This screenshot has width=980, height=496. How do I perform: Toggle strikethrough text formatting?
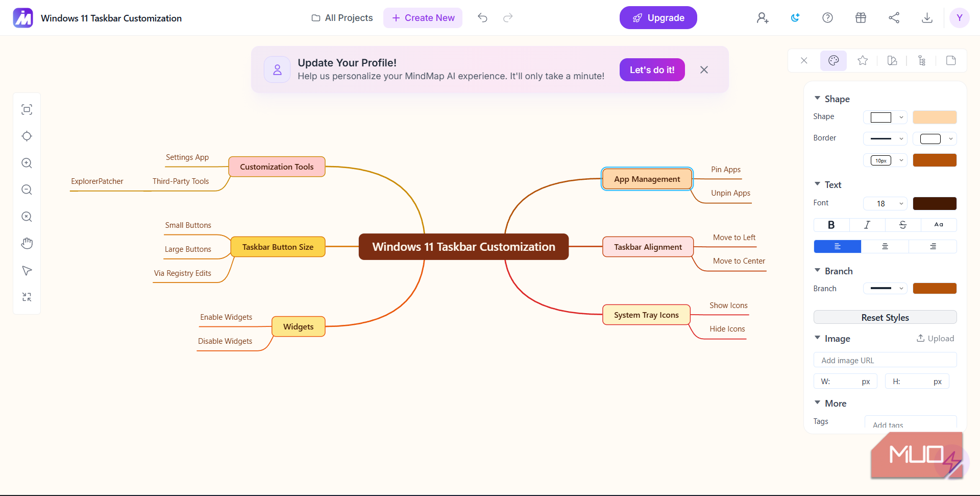[x=903, y=225]
